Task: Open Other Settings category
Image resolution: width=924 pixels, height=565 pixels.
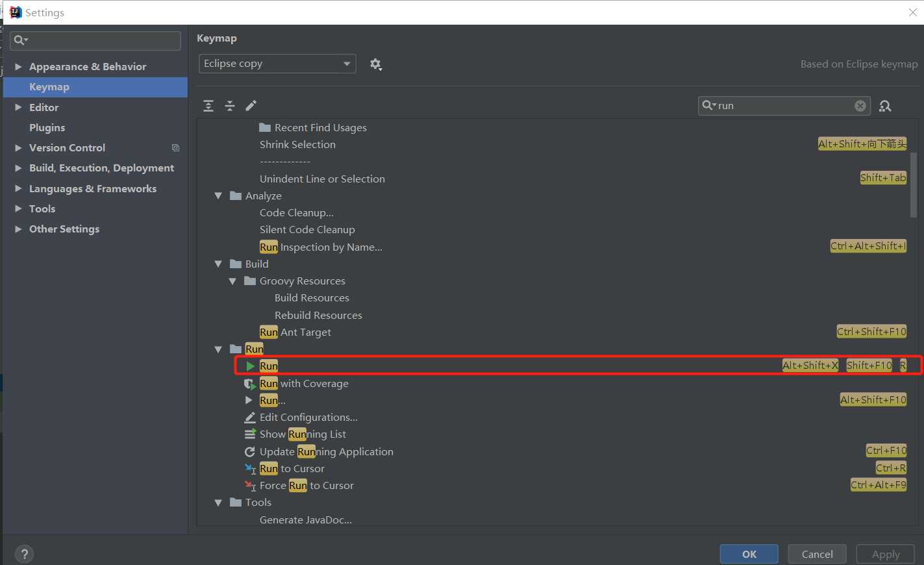Action: coord(64,229)
